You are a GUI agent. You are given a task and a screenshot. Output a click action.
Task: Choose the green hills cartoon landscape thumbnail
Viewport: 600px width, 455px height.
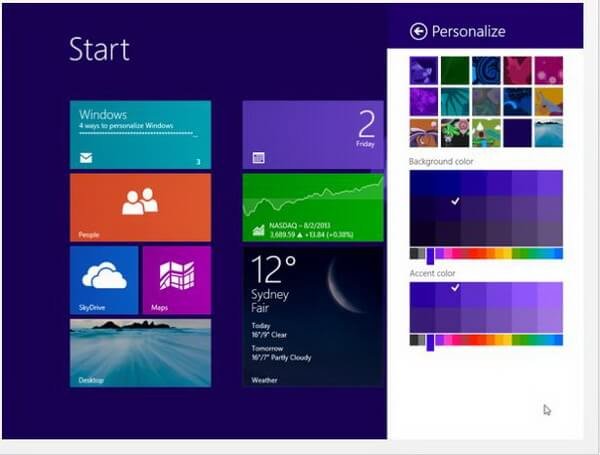486,133
